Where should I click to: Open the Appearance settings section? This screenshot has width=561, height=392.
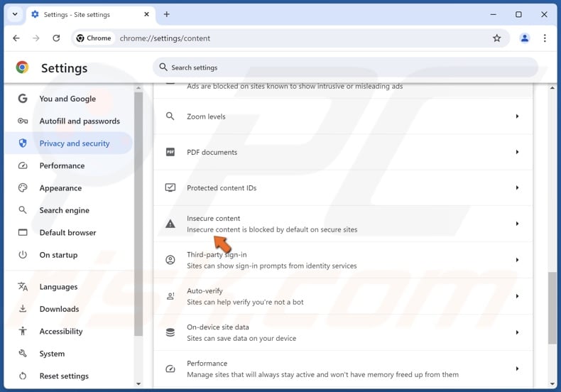(x=60, y=188)
